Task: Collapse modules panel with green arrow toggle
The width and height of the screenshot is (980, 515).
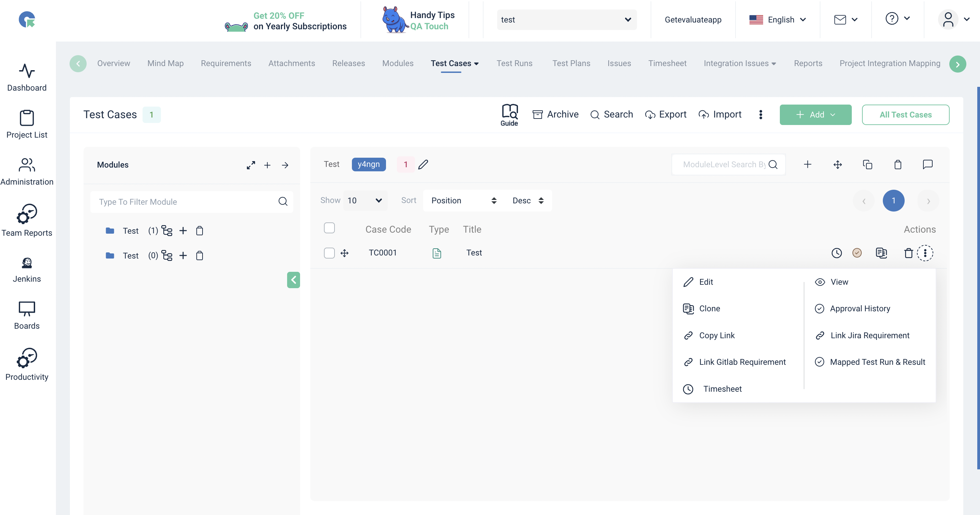Action: 293,280
